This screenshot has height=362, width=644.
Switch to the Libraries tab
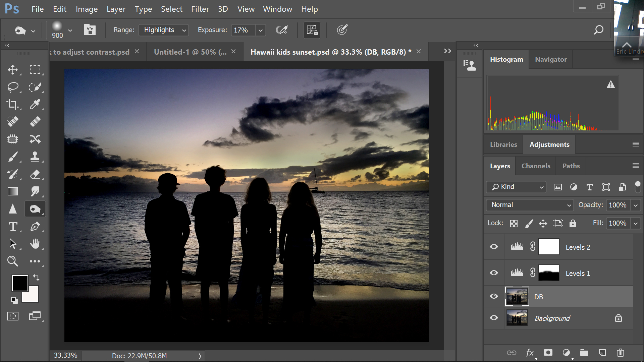point(503,144)
